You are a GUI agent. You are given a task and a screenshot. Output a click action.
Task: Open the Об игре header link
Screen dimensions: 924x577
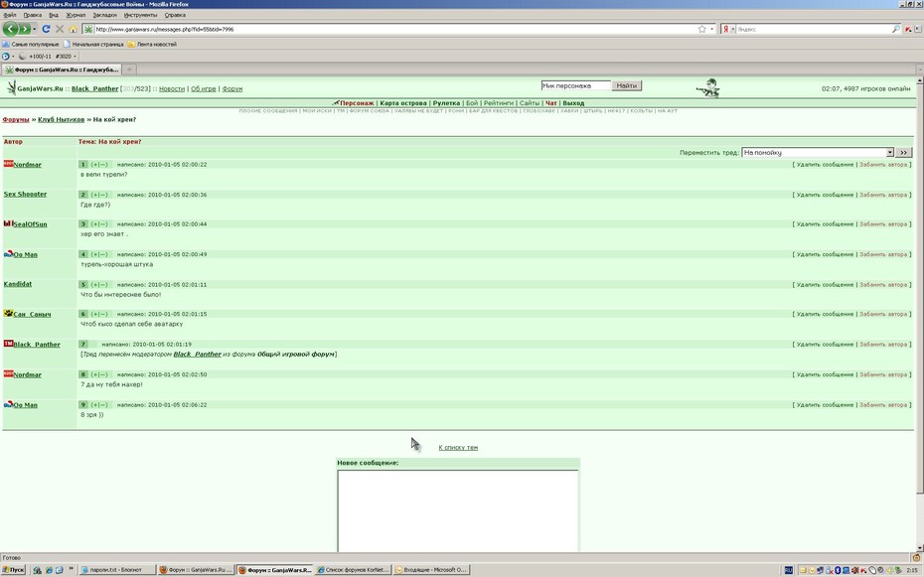(x=204, y=89)
